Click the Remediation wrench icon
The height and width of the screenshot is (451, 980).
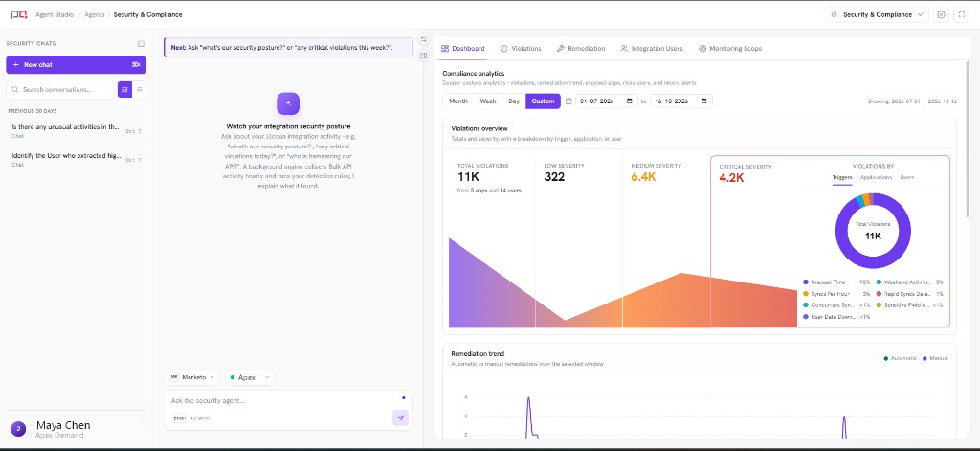click(561, 48)
